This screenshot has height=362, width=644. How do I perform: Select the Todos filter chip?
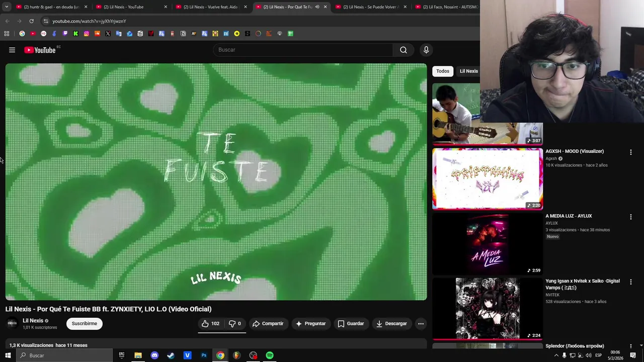(443, 71)
